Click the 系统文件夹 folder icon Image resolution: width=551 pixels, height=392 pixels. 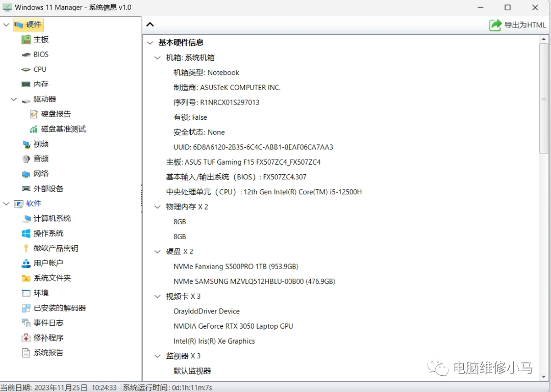coord(26,278)
